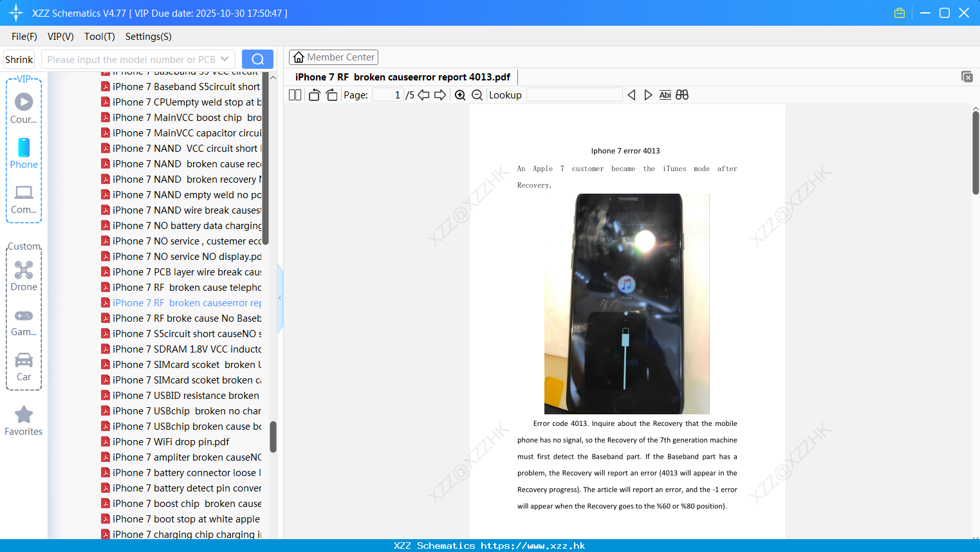Click the Page number input box
Viewport: 980px width, 552px height.
point(387,95)
